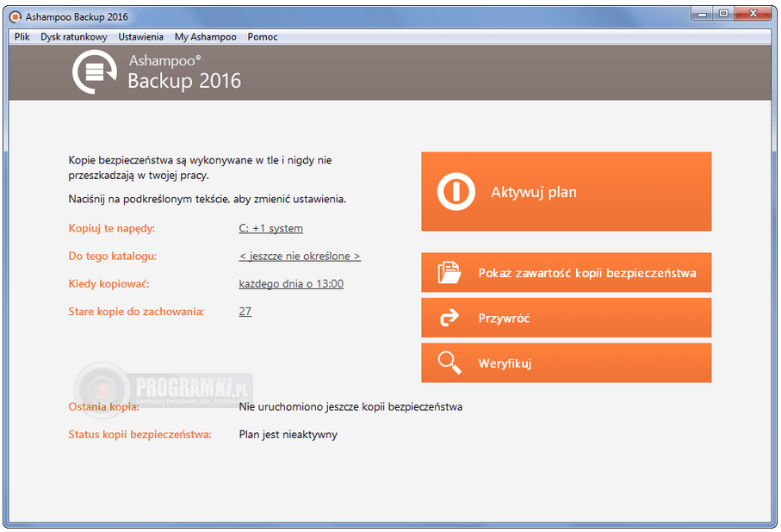Open the Pomoc menu

pyautogui.click(x=263, y=37)
